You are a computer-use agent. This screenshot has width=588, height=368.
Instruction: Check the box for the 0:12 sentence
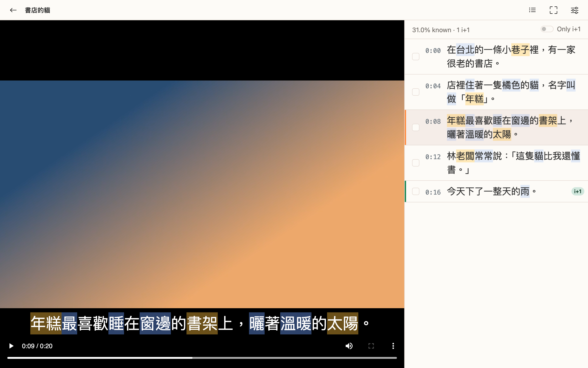pos(416,163)
